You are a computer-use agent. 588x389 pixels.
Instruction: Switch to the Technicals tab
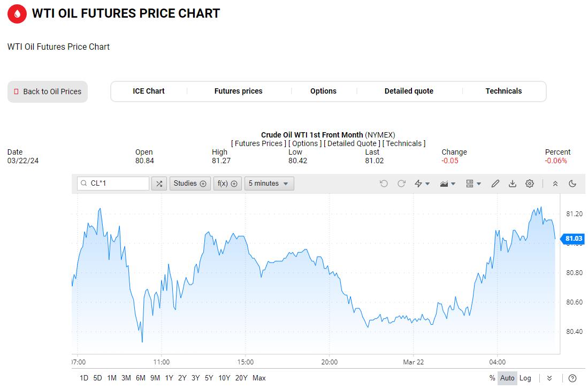pyautogui.click(x=503, y=91)
